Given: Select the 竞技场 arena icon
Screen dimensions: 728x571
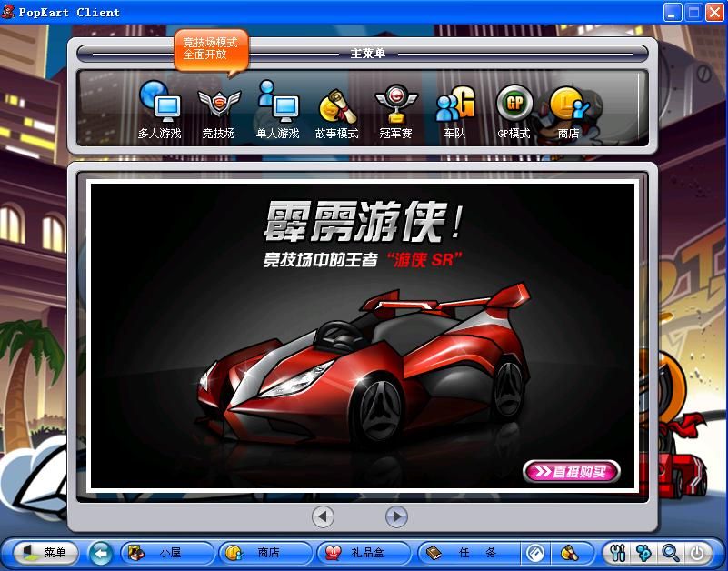Looking at the screenshot, I should [218, 110].
